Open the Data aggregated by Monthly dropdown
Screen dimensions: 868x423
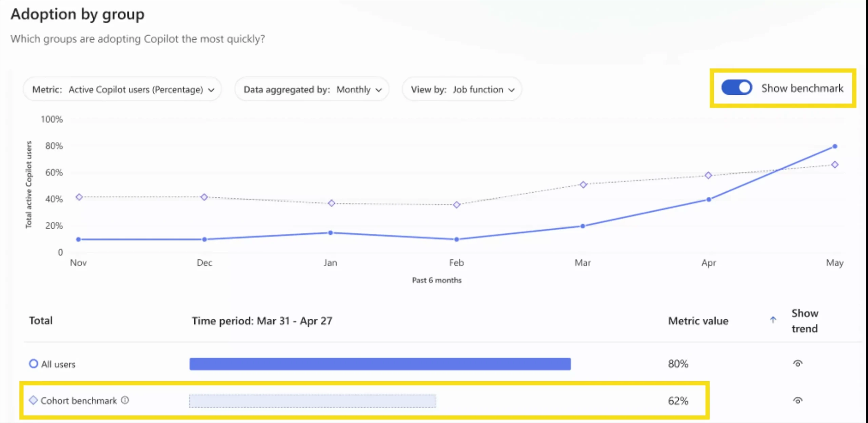312,90
